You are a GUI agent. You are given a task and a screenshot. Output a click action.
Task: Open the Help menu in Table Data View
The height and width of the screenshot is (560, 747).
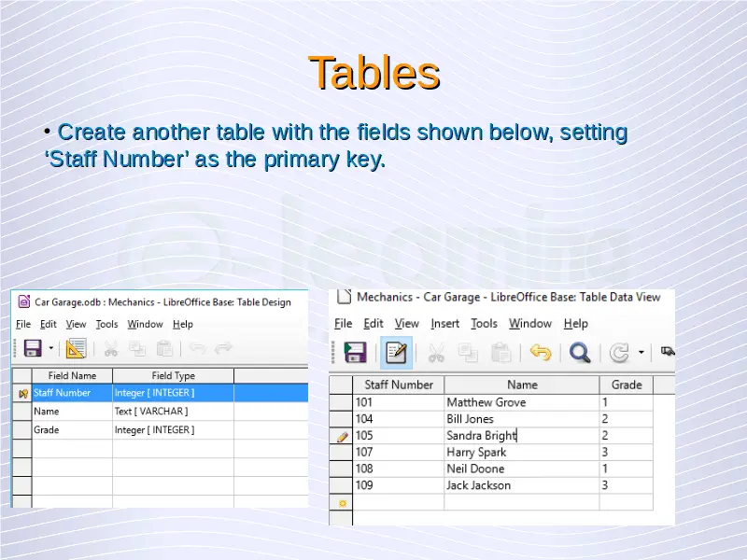[x=576, y=324]
